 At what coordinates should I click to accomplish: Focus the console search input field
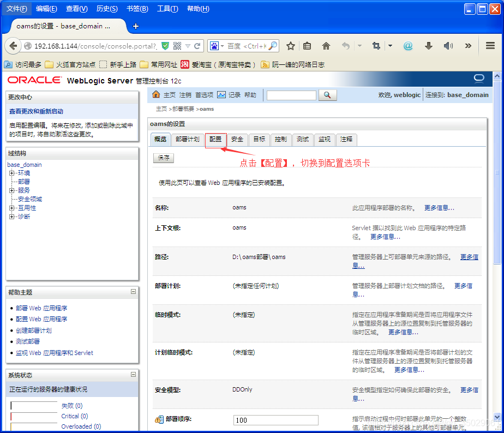pos(291,95)
